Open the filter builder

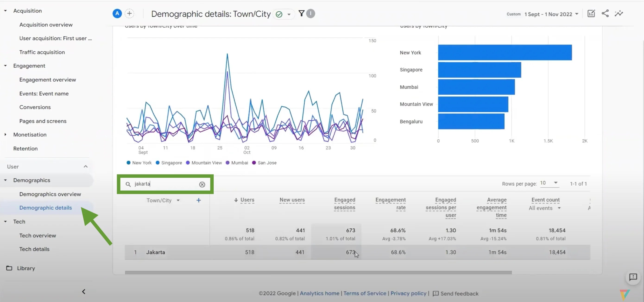tap(302, 13)
